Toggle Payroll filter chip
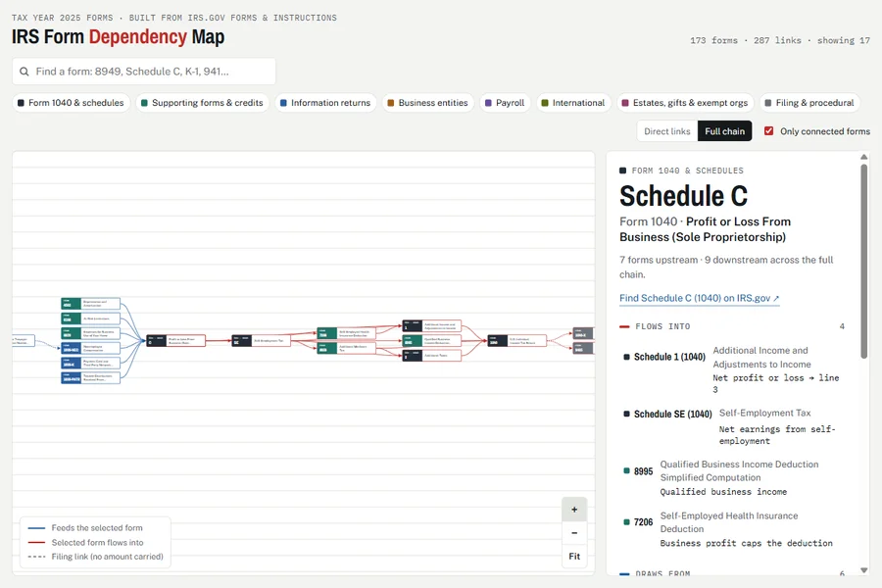This screenshot has height=588, width=882. 505,103
